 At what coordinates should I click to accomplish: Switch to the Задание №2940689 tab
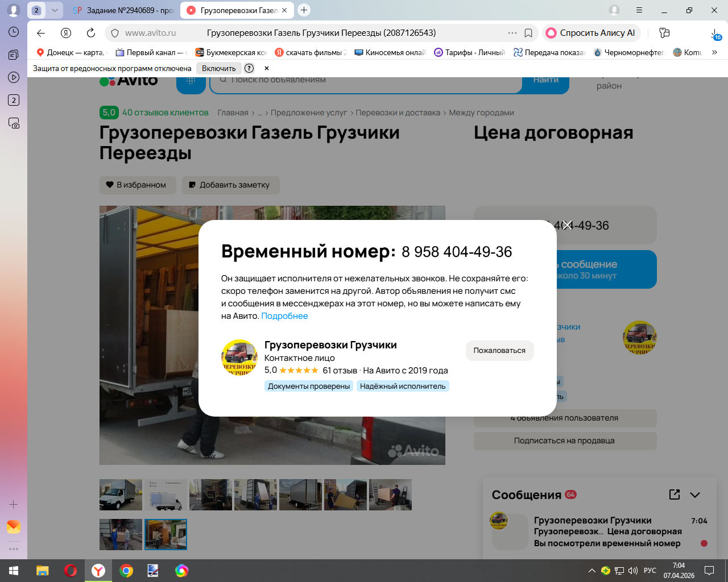click(123, 10)
